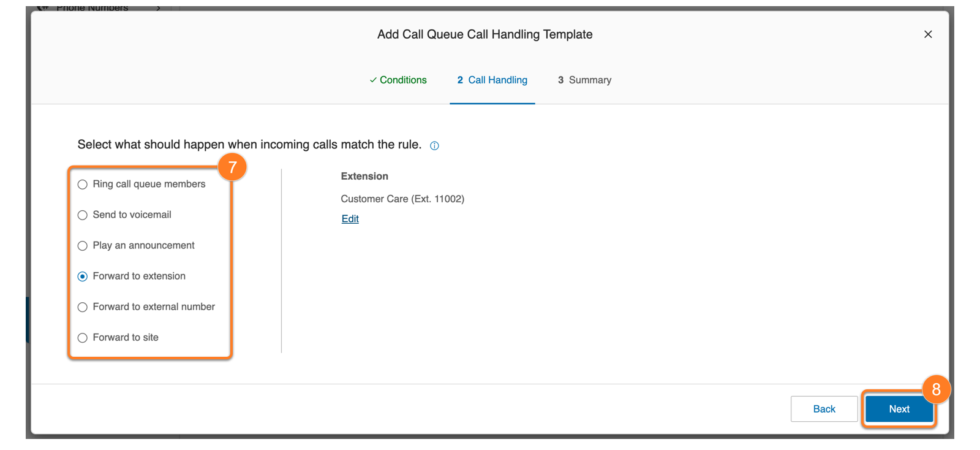
Task: Click the Customer Care (Ext. 11002) text
Action: 402,199
